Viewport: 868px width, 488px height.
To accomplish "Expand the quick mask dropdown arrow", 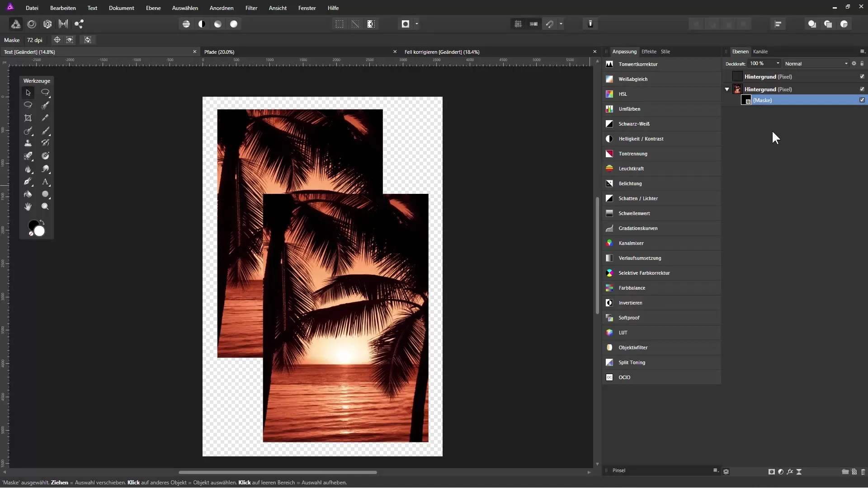I will pyautogui.click(x=417, y=24).
